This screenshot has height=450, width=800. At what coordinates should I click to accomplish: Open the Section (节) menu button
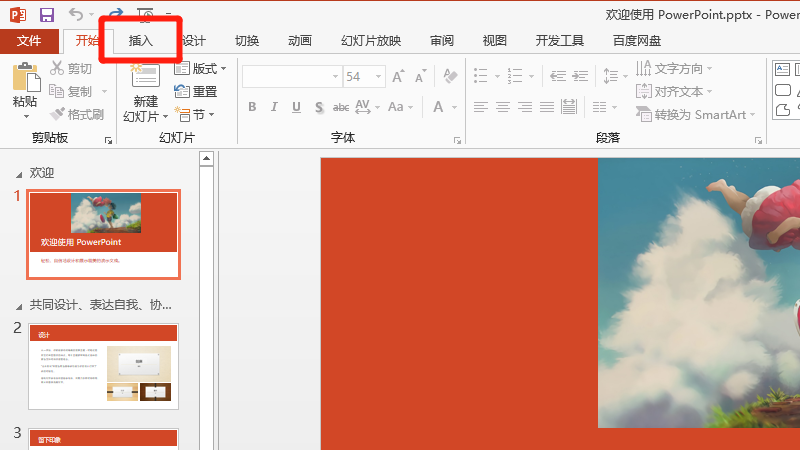click(x=196, y=114)
